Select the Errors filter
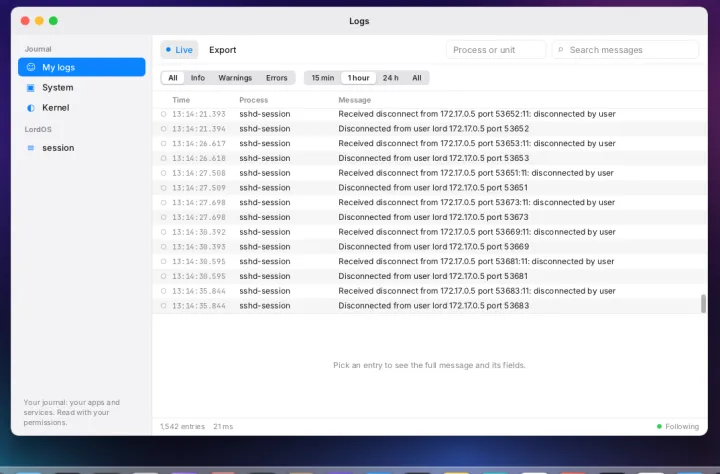Screen dimensions: 720x474 coord(276,78)
